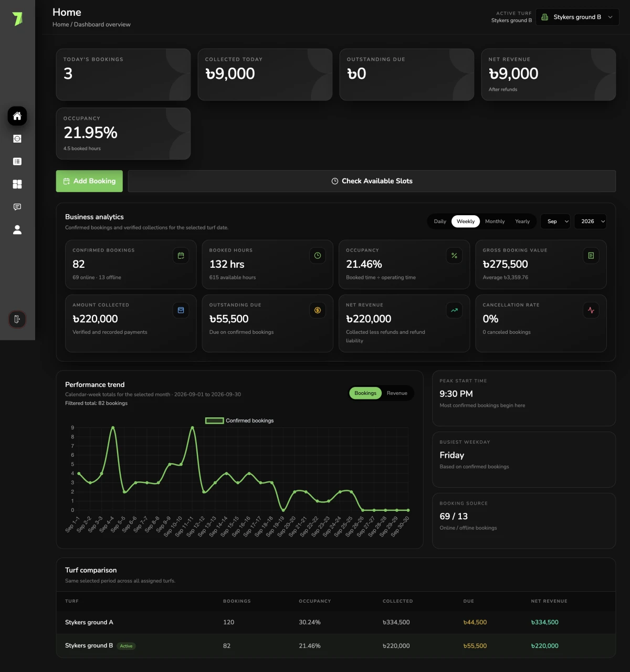Open the list icon in sidebar

(17, 162)
